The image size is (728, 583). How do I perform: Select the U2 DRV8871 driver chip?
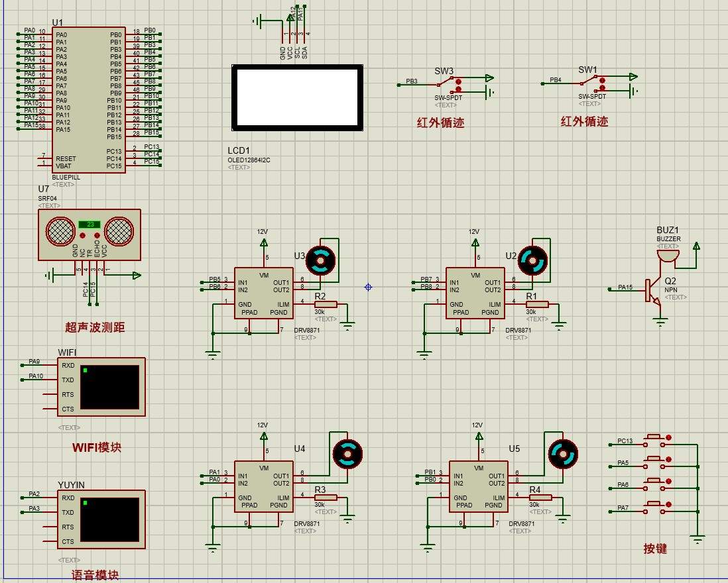[475, 293]
